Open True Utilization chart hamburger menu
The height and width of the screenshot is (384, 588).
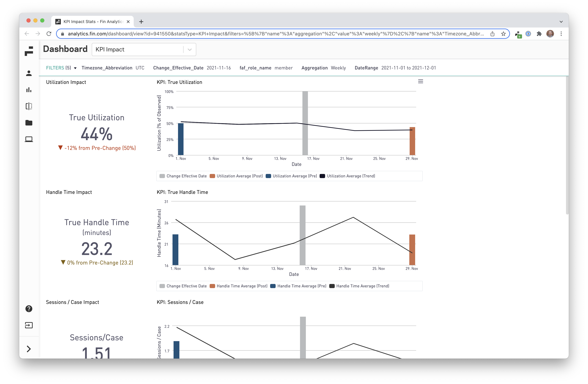click(x=420, y=81)
